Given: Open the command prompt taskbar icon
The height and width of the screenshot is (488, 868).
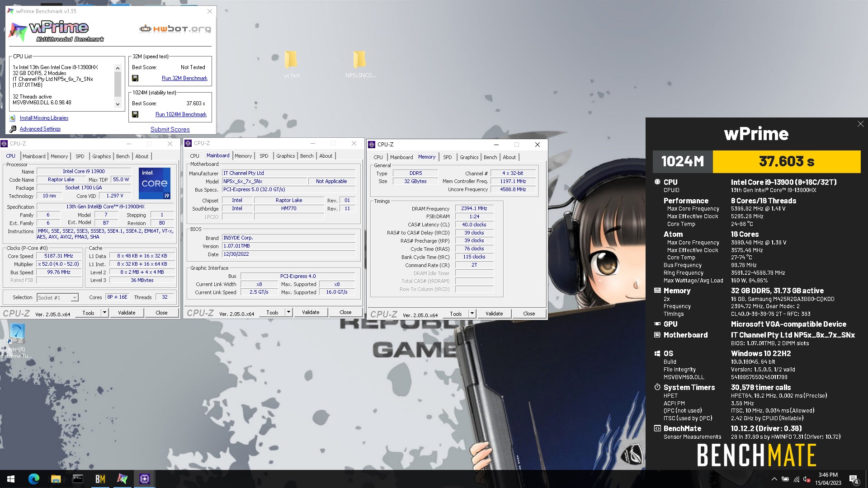Looking at the screenshot, I should pyautogui.click(x=78, y=479).
